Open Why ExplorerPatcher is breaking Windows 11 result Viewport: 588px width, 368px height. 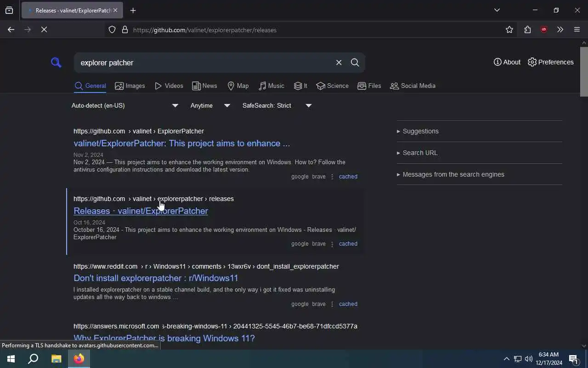(x=164, y=339)
